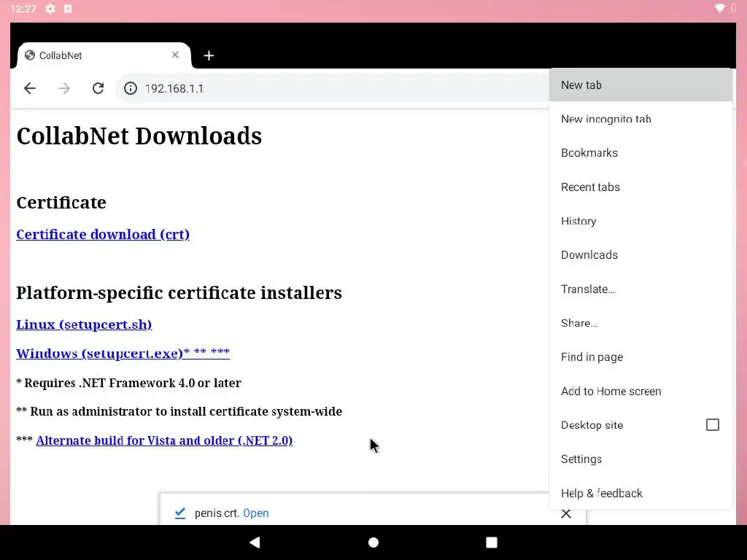Follow the Linux (setupcert.sh) link
The image size is (747, 560).
84,324
